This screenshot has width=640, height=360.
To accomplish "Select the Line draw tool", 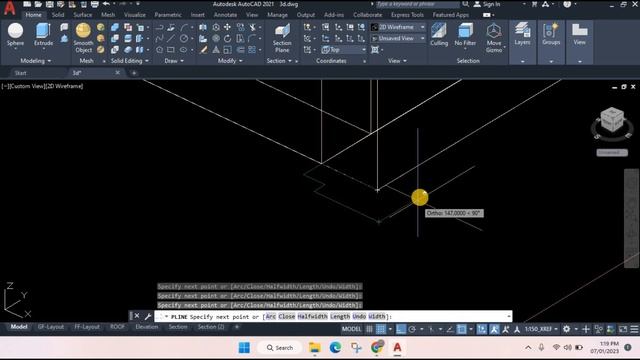I will click(171, 38).
